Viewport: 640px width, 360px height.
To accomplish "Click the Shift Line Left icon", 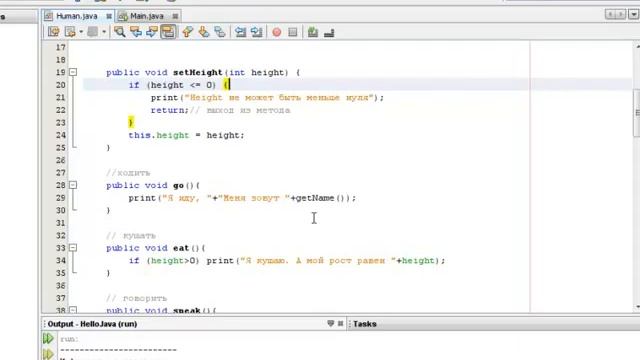I will pyautogui.click(x=241, y=32).
